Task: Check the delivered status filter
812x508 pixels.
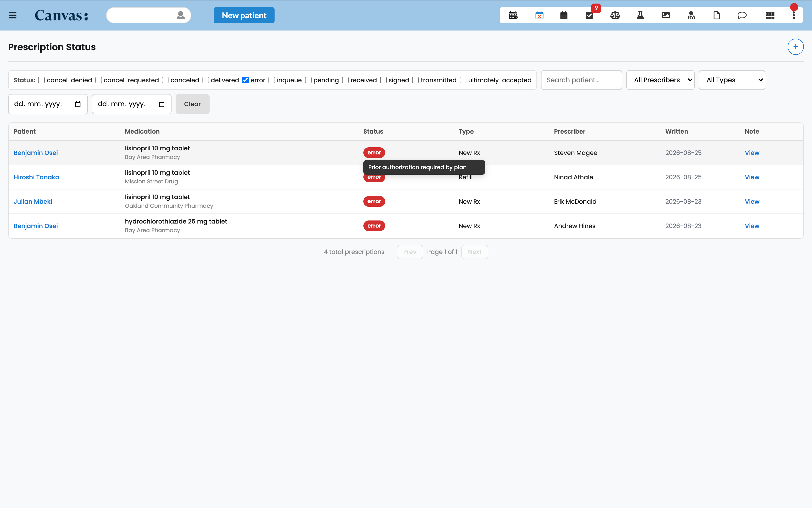Action: (206, 80)
